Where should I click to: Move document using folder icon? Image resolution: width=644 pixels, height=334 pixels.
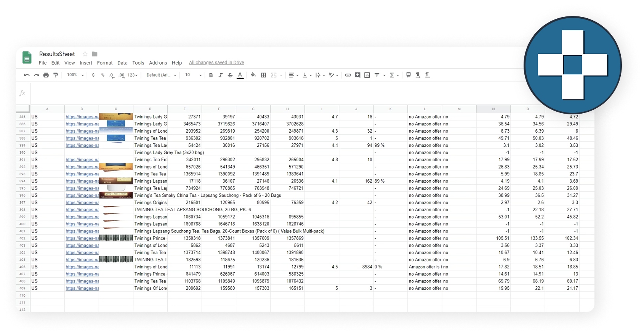pyautogui.click(x=95, y=54)
